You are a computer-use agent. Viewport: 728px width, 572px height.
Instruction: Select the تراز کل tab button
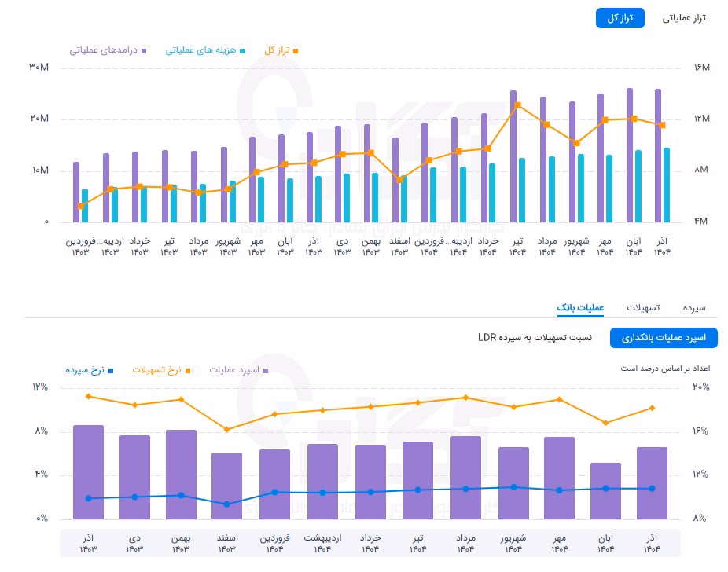[620, 18]
